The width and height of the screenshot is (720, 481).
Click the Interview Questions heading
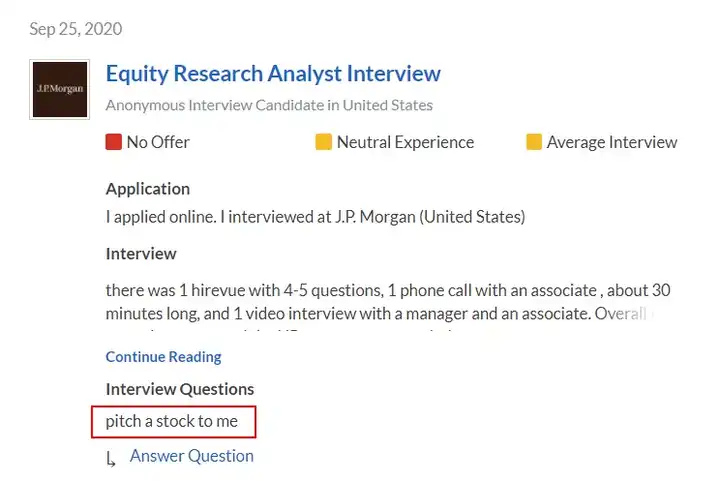[180, 389]
